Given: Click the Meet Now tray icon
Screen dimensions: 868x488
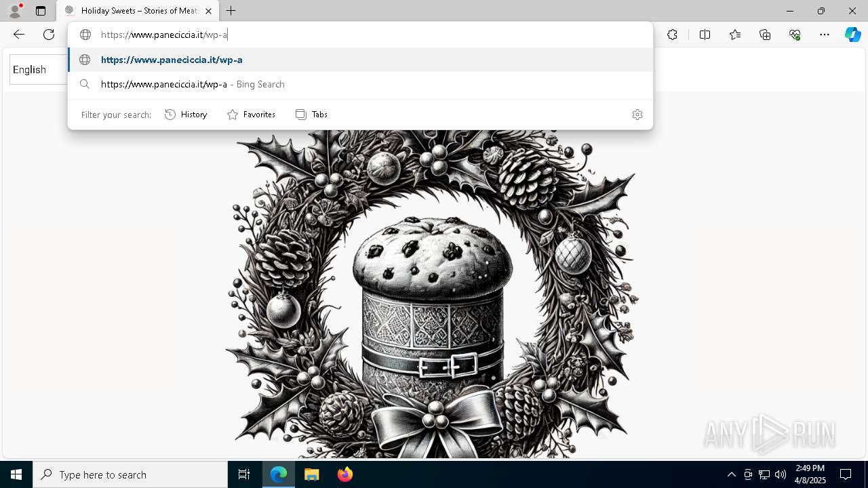Looking at the screenshot, I should (x=748, y=474).
